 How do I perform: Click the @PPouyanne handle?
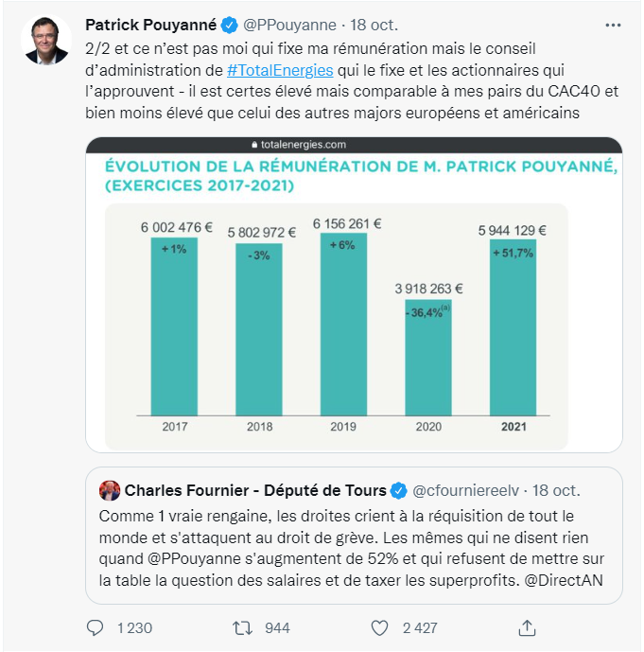point(289,26)
